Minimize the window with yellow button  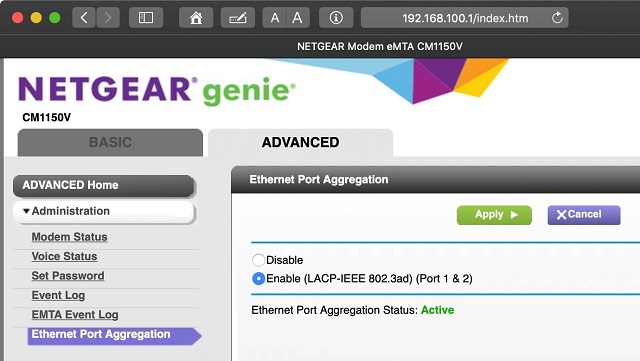tap(36, 18)
